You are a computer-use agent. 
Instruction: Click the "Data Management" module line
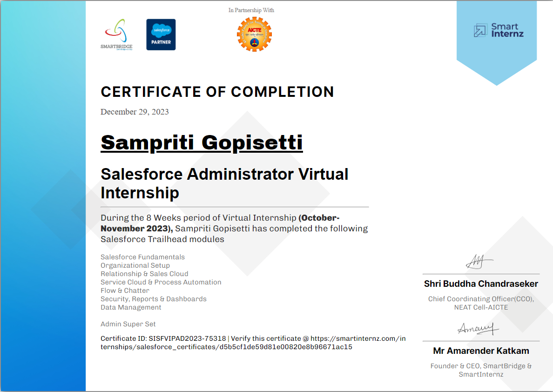(131, 307)
